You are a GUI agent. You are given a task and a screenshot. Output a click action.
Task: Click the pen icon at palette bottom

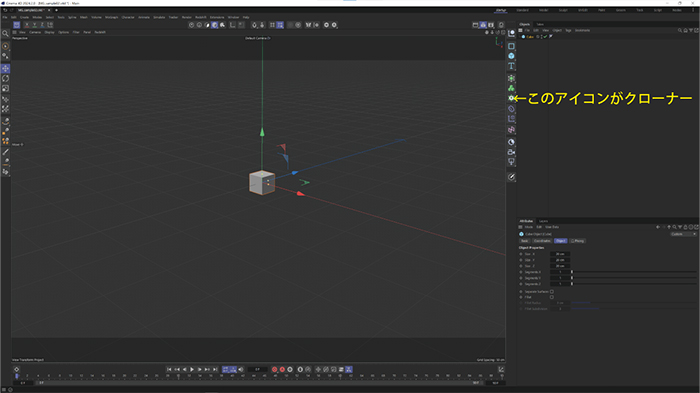click(511, 177)
